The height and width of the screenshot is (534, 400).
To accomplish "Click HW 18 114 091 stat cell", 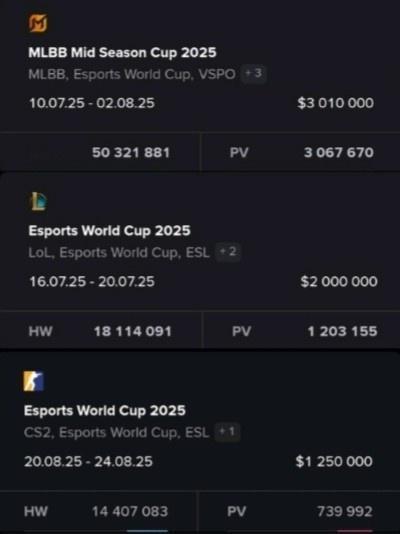I will [101, 331].
